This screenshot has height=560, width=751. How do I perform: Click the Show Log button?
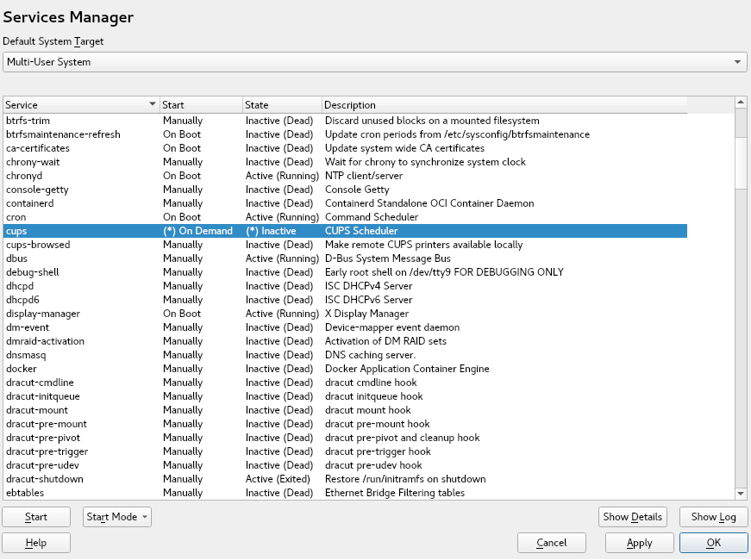[713, 517]
